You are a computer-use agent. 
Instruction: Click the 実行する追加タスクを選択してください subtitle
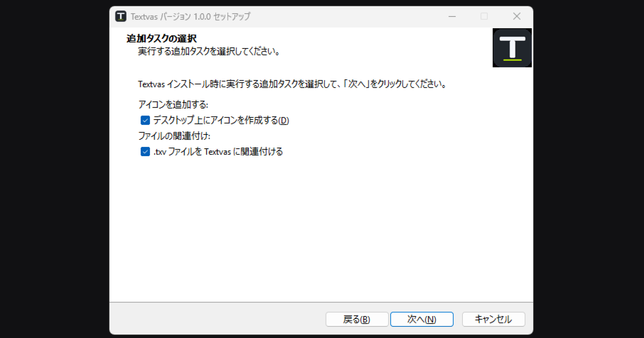click(x=209, y=52)
